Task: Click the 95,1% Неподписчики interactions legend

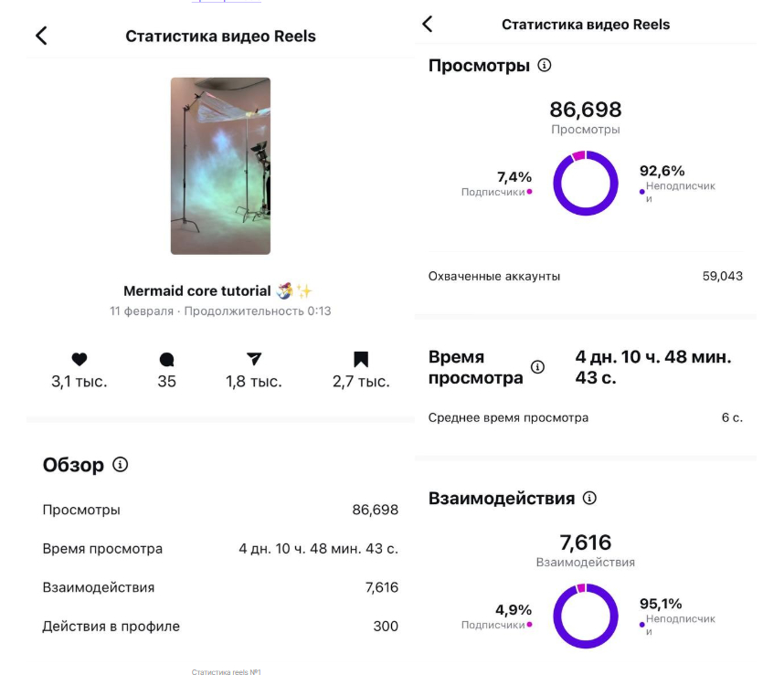Action: (x=674, y=612)
